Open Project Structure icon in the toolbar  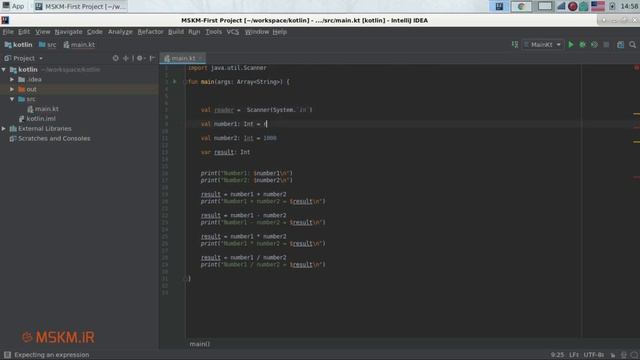(x=620, y=44)
